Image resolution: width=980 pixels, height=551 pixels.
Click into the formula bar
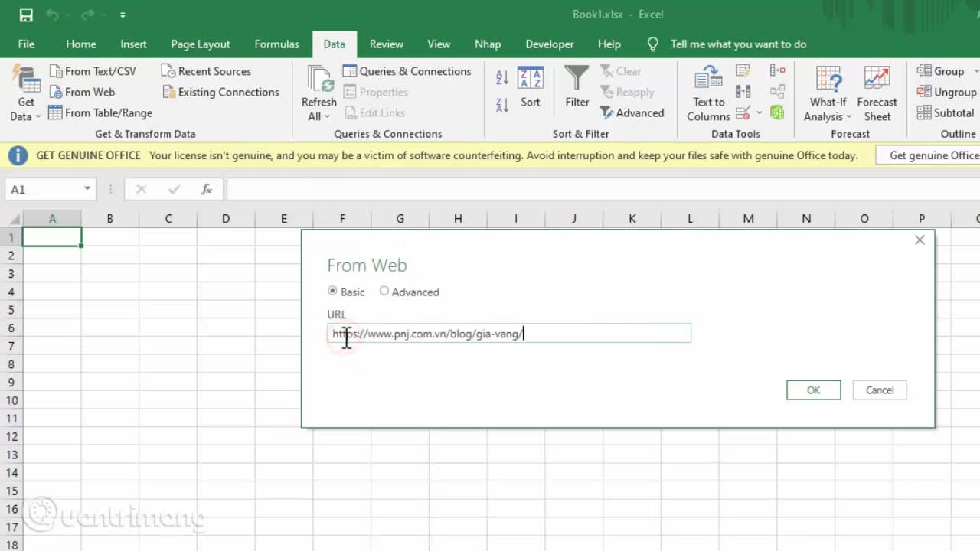tap(603, 189)
